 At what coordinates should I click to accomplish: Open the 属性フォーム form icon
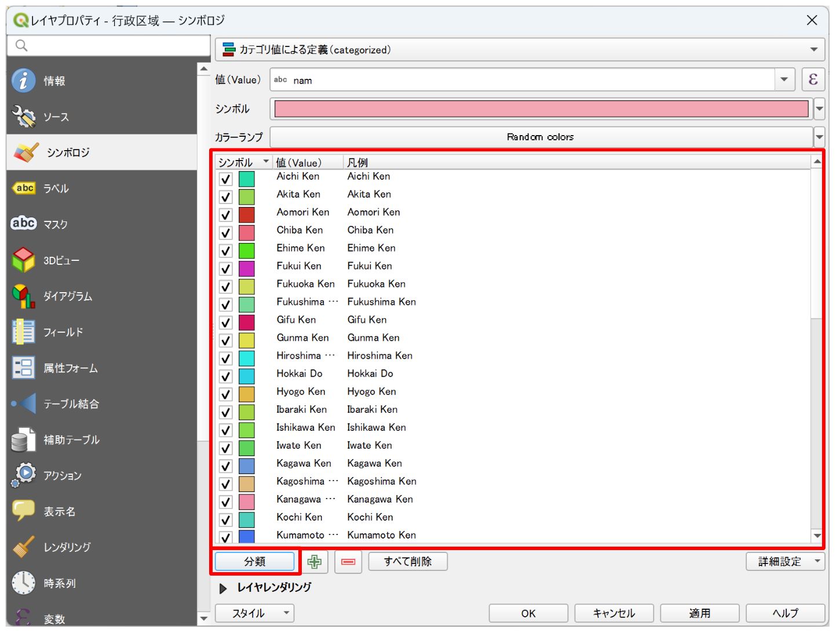[24, 368]
